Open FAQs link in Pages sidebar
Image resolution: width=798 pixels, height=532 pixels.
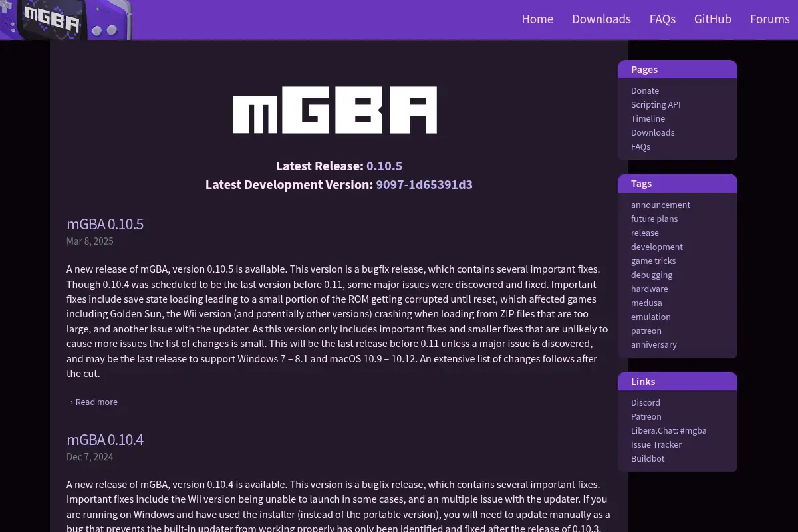(640, 146)
